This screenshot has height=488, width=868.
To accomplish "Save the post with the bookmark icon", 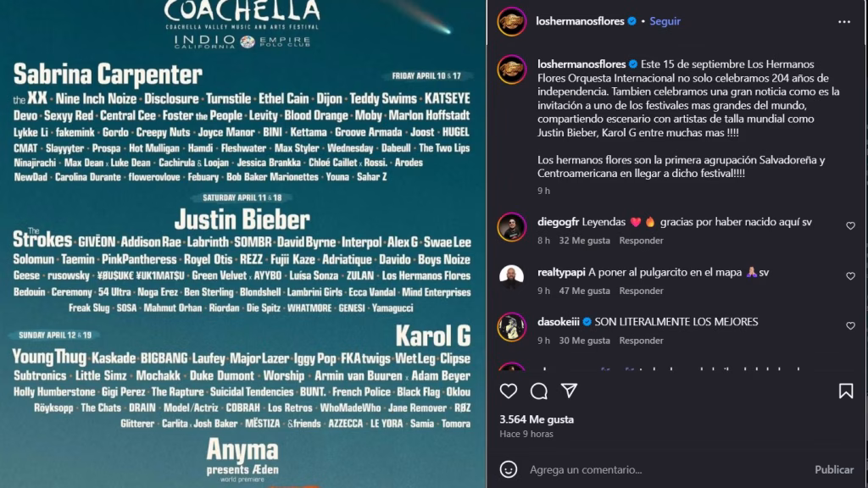I will (846, 391).
